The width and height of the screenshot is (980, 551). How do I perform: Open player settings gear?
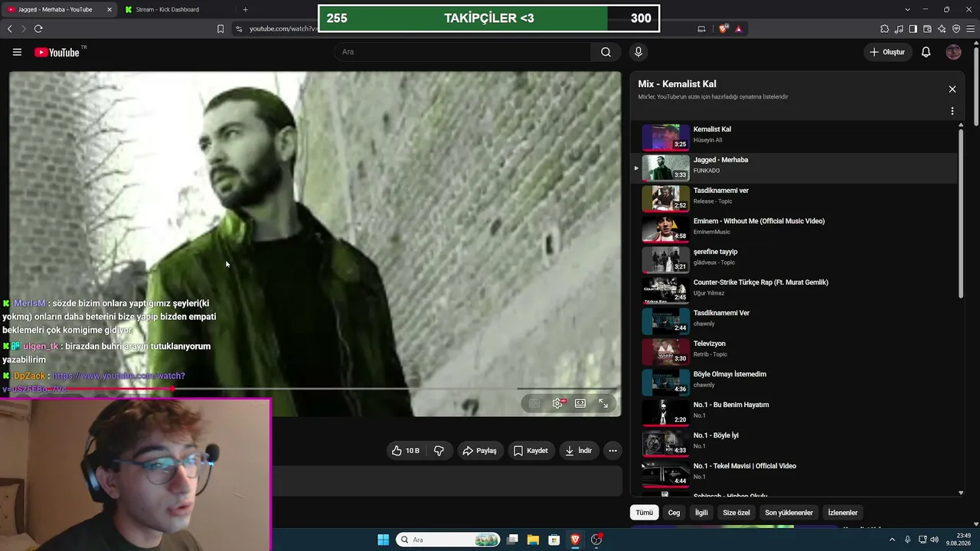coord(557,403)
